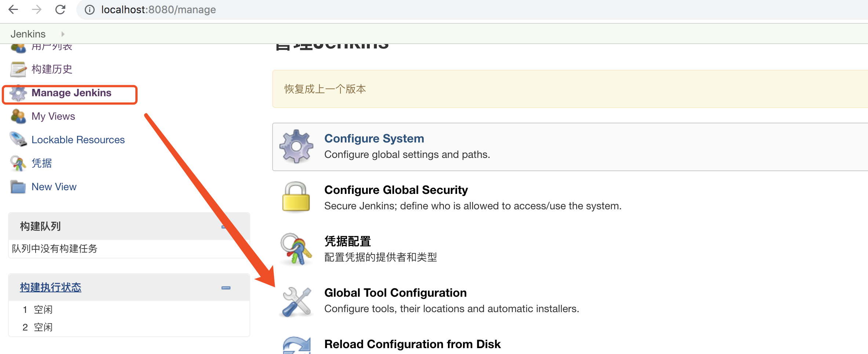Open Global Tool Configuration
The height and width of the screenshot is (354, 868).
395,293
